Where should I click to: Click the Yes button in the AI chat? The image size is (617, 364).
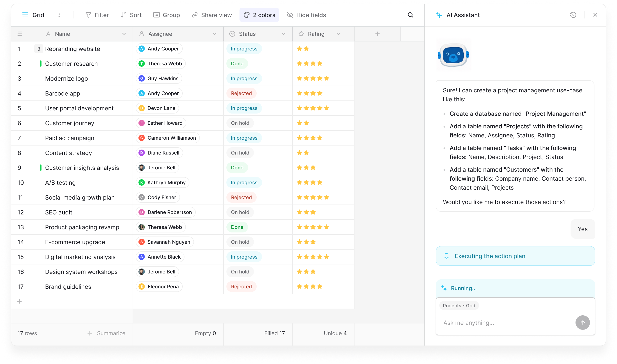pyautogui.click(x=582, y=229)
